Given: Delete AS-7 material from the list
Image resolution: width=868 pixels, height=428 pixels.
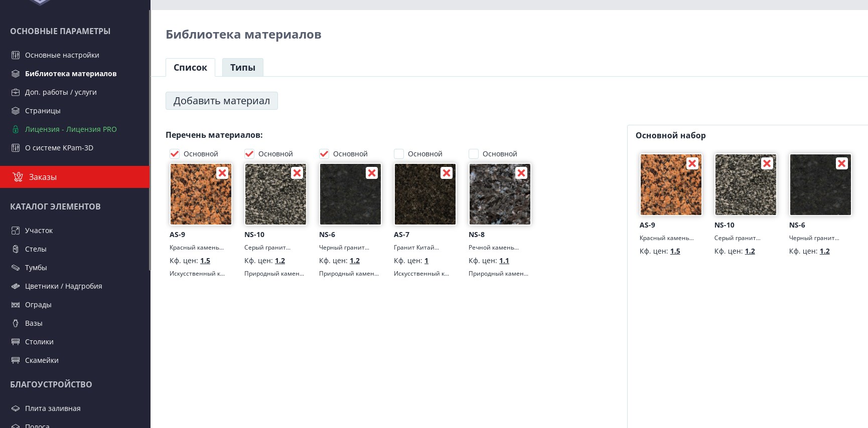Looking at the screenshot, I should pos(447,173).
